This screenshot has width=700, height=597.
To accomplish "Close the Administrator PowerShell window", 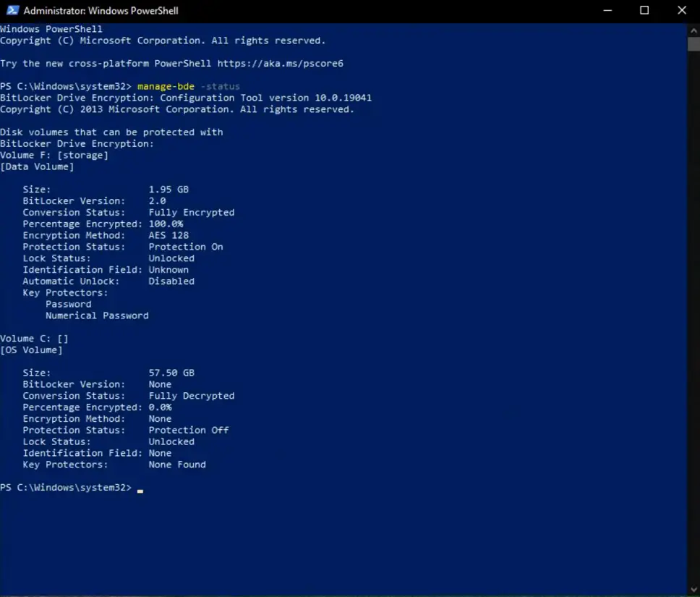I will pyautogui.click(x=682, y=10).
